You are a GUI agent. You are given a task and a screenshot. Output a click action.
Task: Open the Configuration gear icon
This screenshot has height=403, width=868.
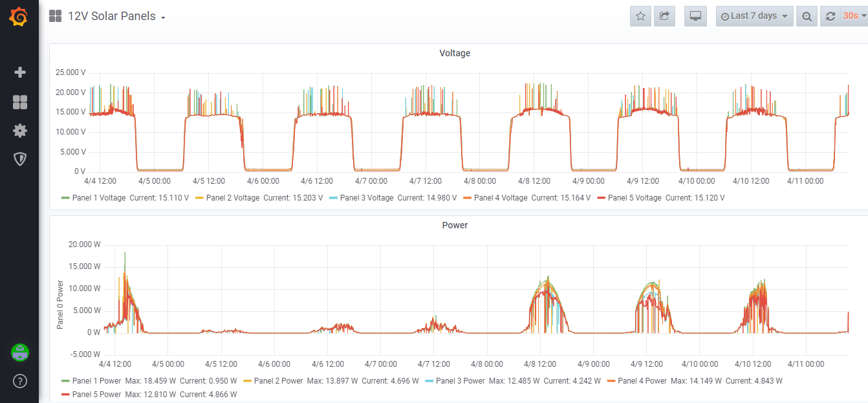coord(20,131)
